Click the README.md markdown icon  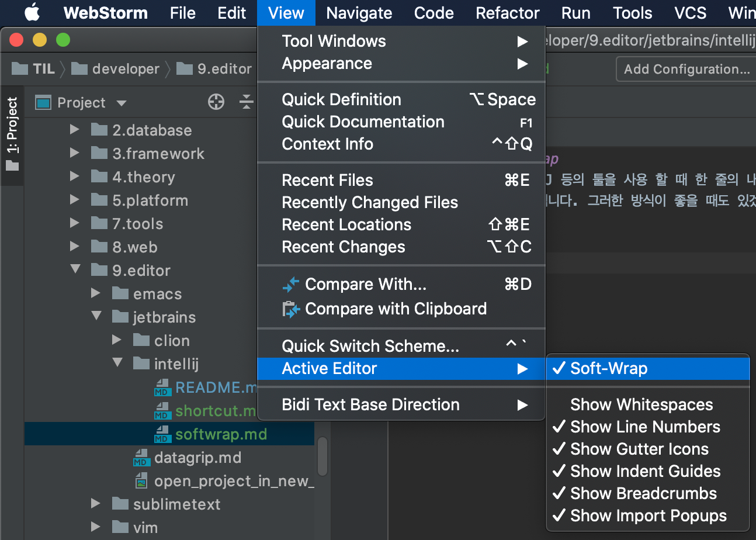point(162,387)
